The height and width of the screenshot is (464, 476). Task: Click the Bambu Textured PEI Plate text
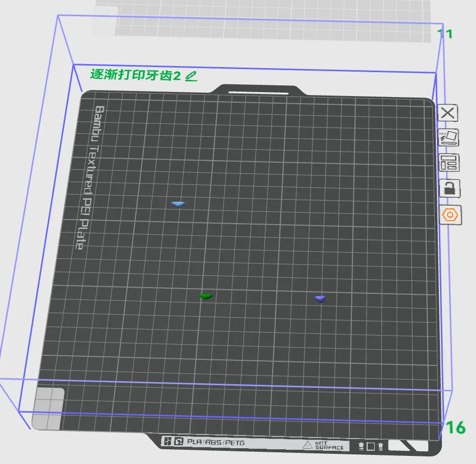pos(88,177)
